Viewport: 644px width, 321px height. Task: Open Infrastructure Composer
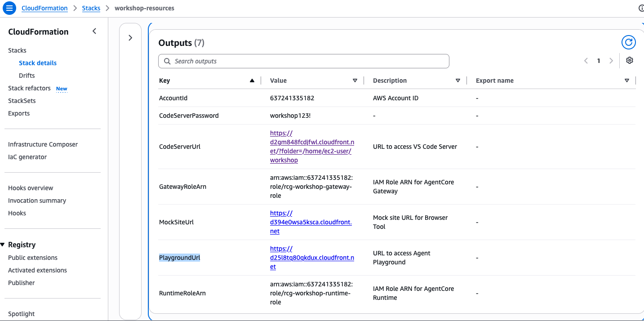pyautogui.click(x=43, y=144)
